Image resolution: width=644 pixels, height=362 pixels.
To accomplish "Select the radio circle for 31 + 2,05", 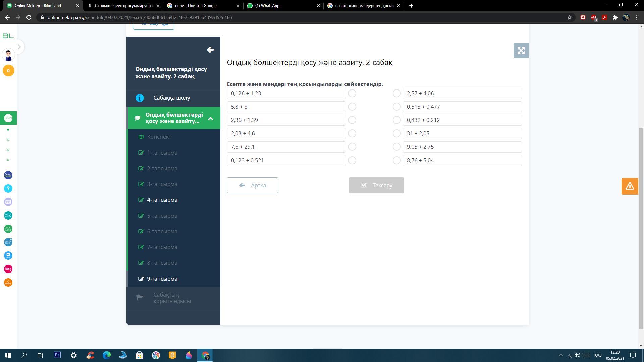I will pyautogui.click(x=397, y=133).
